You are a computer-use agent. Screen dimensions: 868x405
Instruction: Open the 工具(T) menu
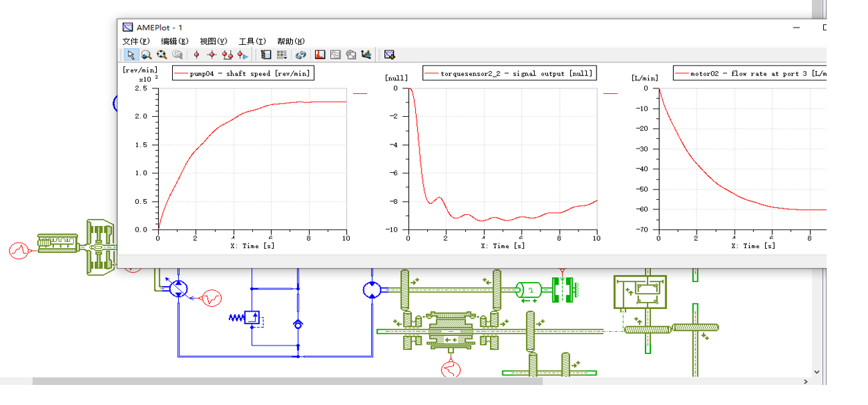(x=252, y=41)
